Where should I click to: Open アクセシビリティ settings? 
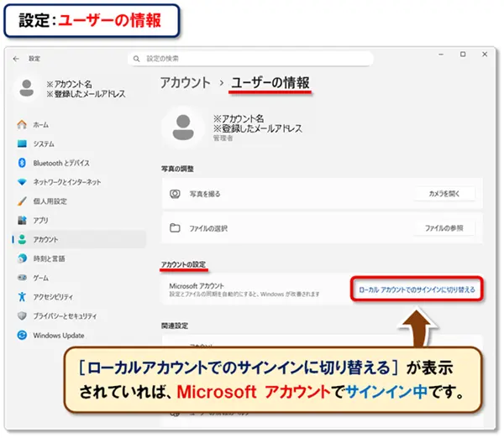pyautogui.click(x=79, y=297)
